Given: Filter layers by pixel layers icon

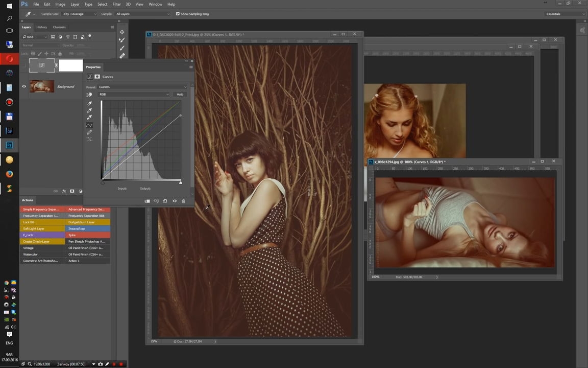Looking at the screenshot, I should 53,37.
